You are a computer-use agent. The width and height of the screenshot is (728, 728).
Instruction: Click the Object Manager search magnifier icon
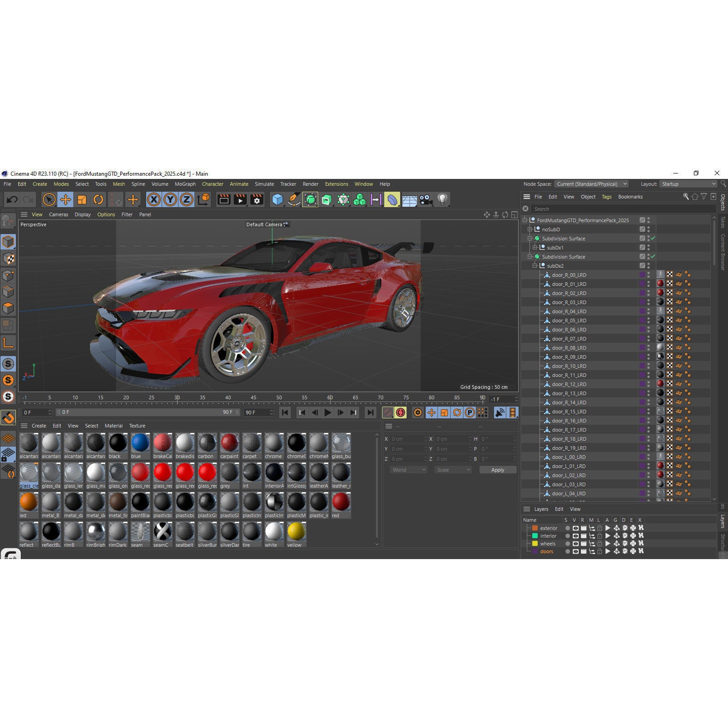point(686,197)
